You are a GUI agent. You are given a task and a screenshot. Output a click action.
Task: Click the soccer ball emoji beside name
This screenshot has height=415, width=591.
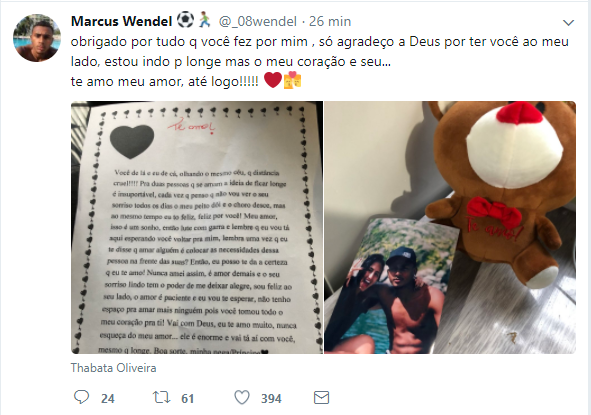(185, 20)
